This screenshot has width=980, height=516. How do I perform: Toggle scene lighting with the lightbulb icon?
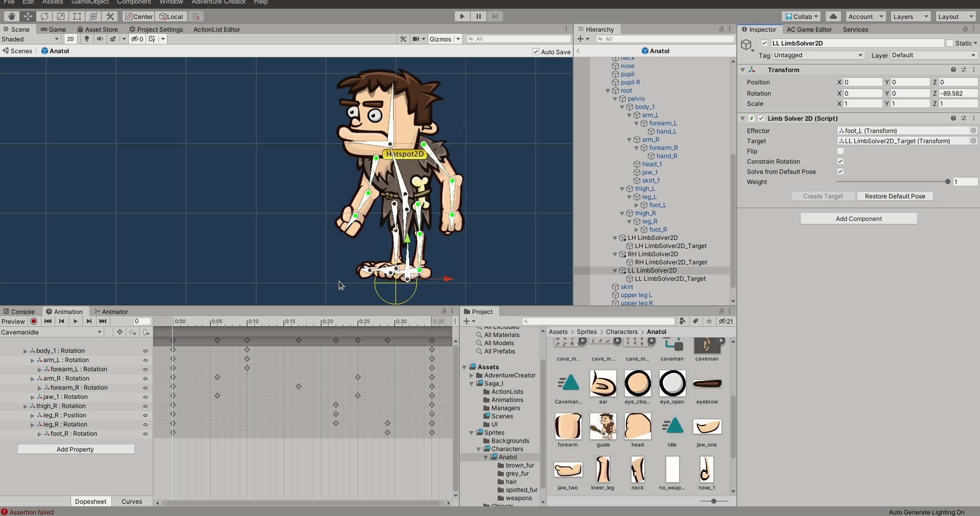pyautogui.click(x=87, y=39)
